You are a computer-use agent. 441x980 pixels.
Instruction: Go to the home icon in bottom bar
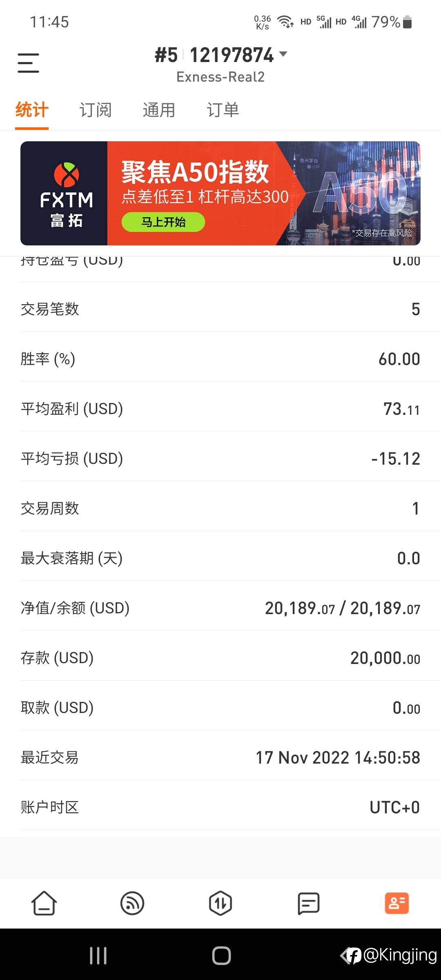44,903
